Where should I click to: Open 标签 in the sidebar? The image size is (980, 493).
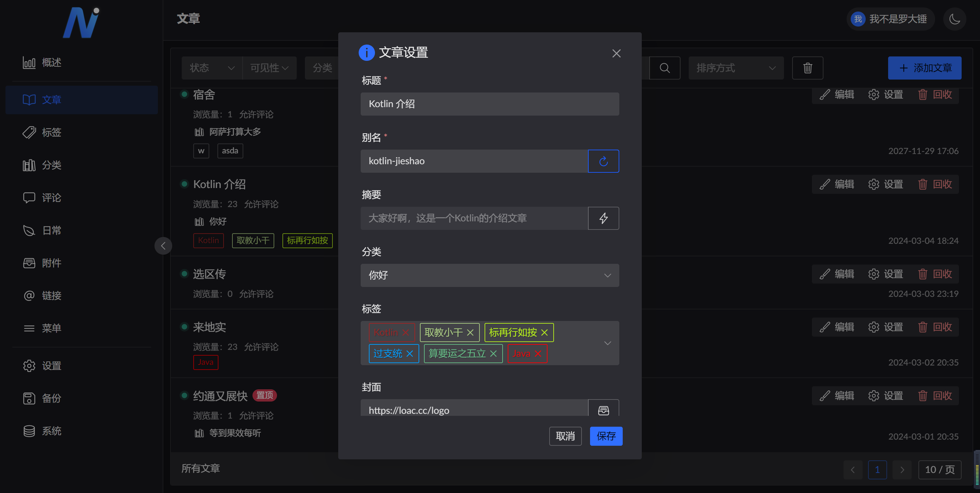(x=51, y=132)
